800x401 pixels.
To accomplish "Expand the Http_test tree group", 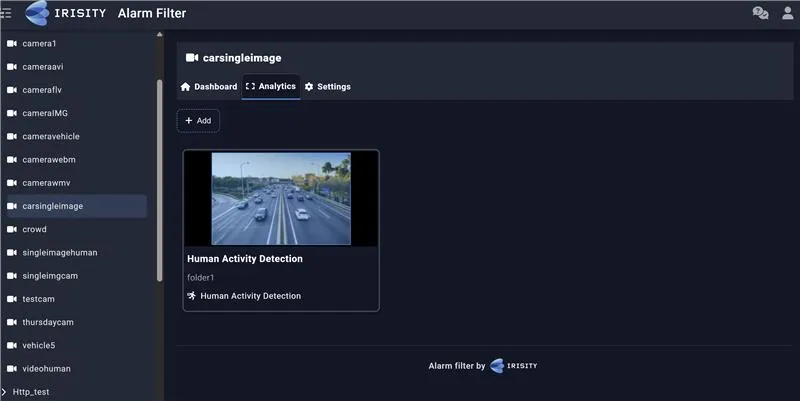I will click(4, 392).
